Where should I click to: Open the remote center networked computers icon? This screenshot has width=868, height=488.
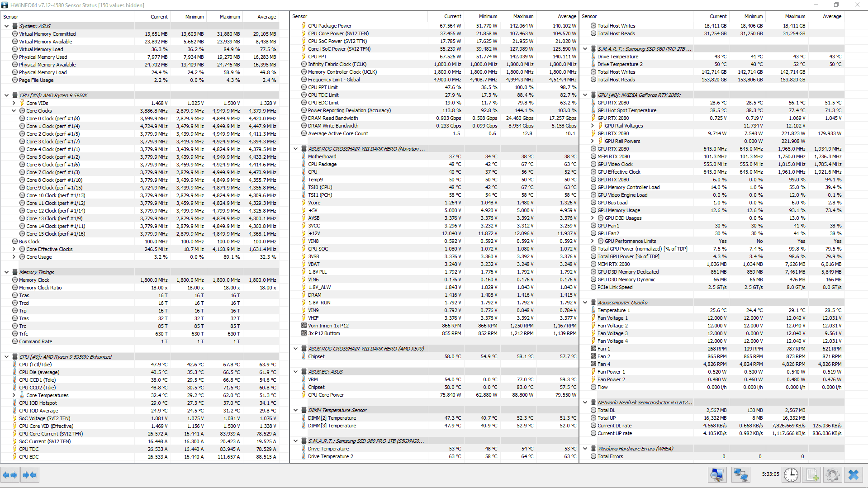coord(740,475)
